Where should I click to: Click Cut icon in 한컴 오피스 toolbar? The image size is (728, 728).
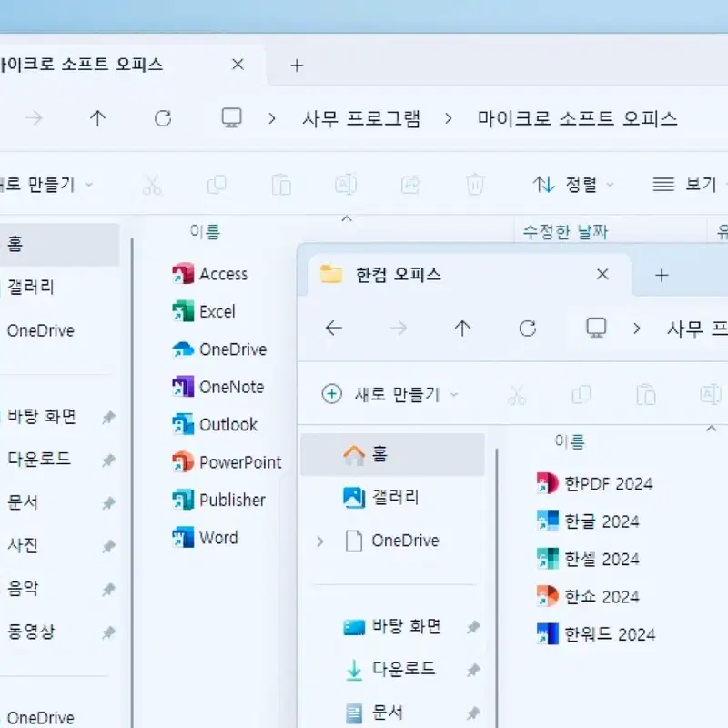coord(517,395)
